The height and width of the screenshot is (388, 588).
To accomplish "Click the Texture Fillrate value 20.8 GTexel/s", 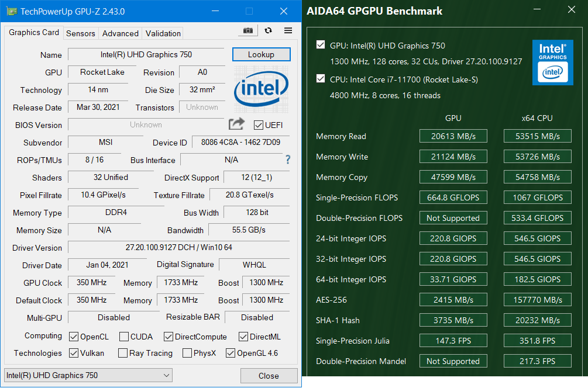I will [249, 195].
